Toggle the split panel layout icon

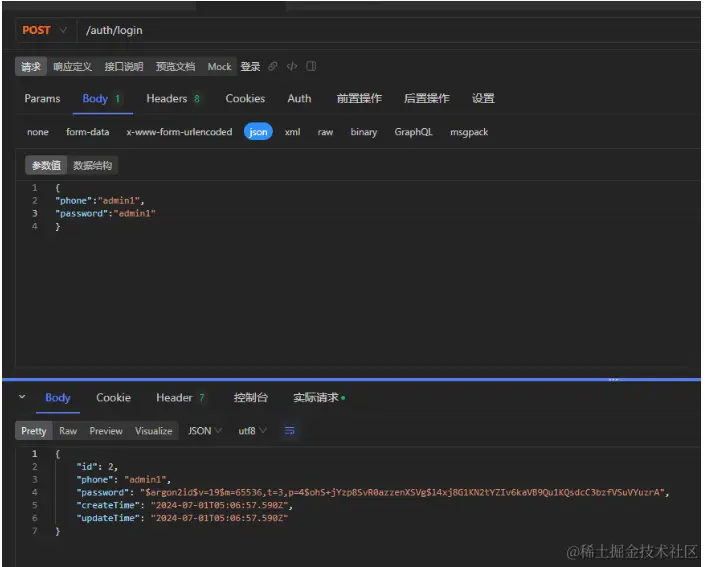tap(311, 66)
